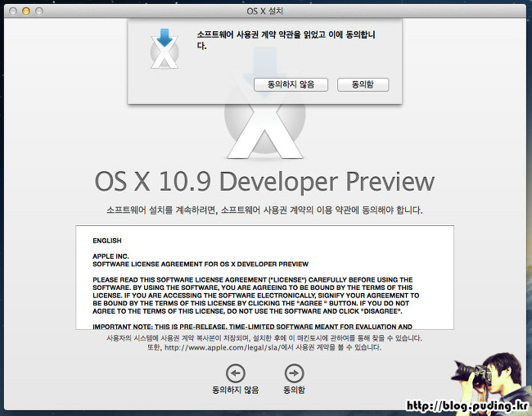Click the APPLE INC. line in the license
This screenshot has height=416, width=532.
pos(110,256)
